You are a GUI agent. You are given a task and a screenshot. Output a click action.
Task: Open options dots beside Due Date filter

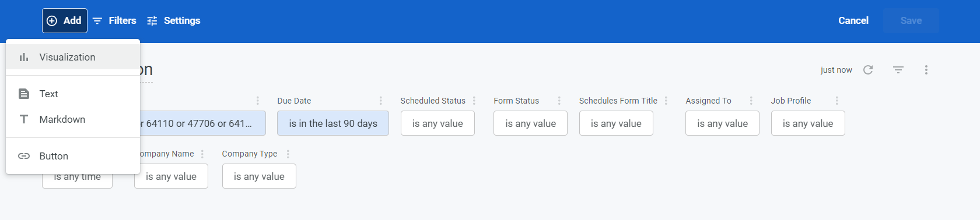(x=381, y=101)
